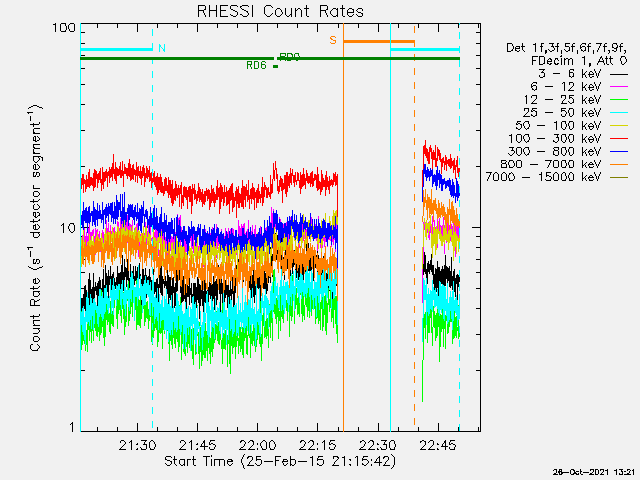Click the 22:15 time axis label
The image size is (640, 480).
click(x=318, y=445)
